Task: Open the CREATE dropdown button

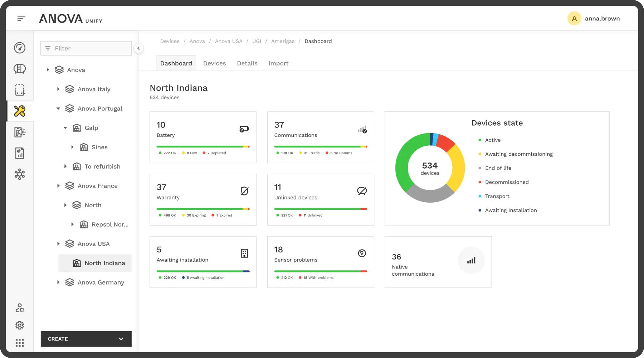Action: pyautogui.click(x=86, y=339)
